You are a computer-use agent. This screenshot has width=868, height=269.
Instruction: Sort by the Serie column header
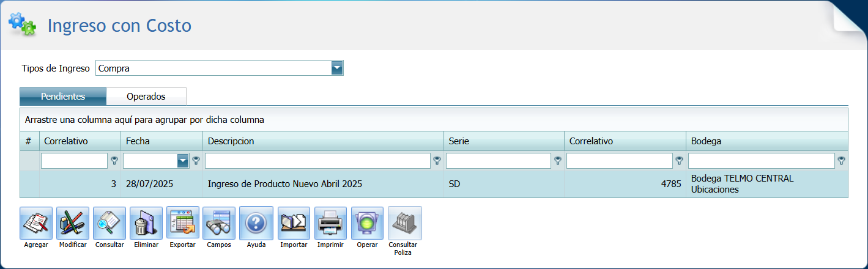click(x=459, y=141)
